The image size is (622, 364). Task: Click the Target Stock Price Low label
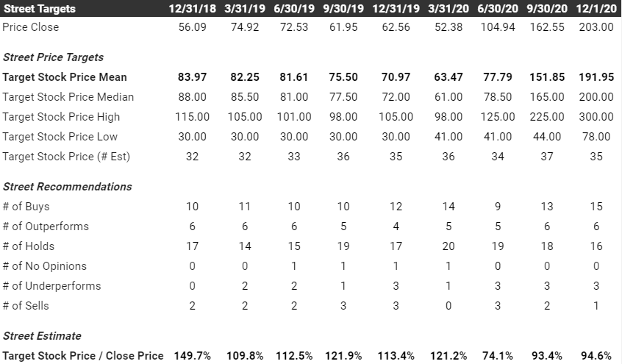60,137
